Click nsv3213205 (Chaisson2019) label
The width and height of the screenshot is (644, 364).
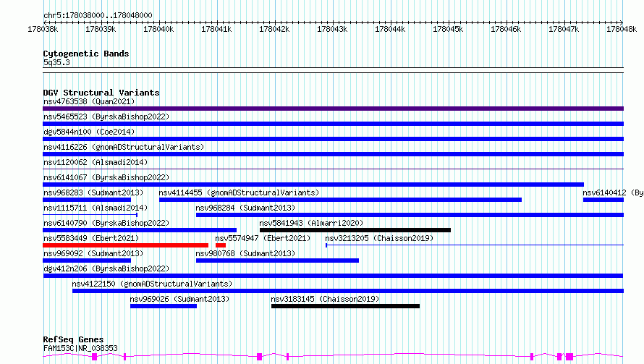coord(379,238)
